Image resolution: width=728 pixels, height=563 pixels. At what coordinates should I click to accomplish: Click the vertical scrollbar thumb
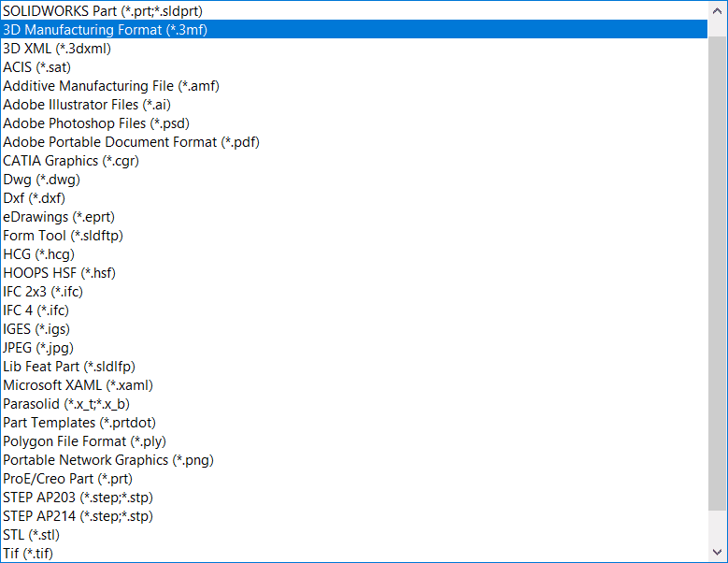tap(718, 273)
